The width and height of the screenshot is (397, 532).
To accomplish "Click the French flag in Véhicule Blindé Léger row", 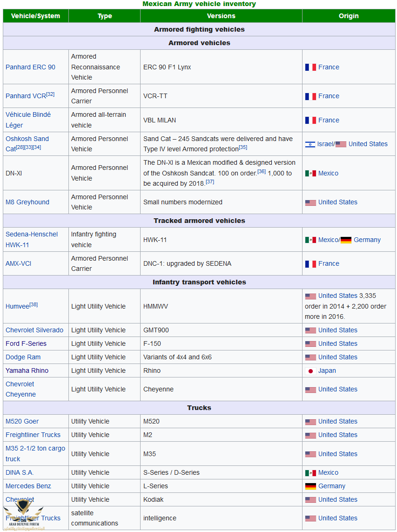I will coord(310,120).
